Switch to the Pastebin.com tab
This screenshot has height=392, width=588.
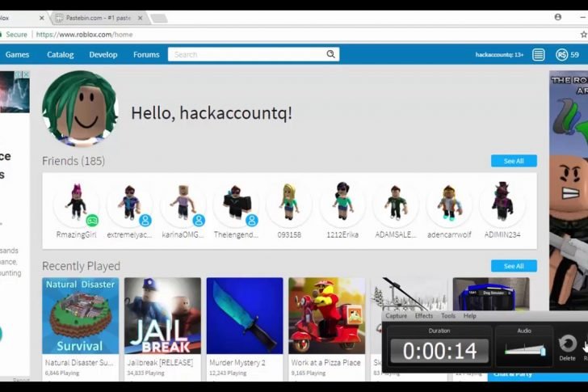click(97, 18)
